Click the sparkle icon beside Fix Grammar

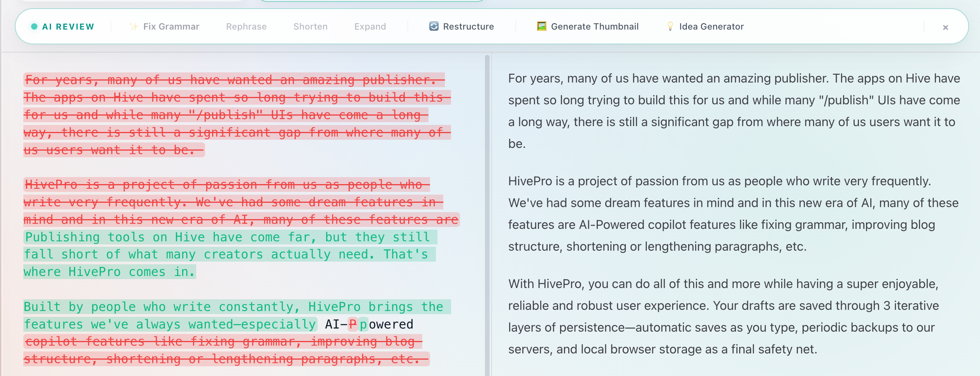(x=133, y=26)
